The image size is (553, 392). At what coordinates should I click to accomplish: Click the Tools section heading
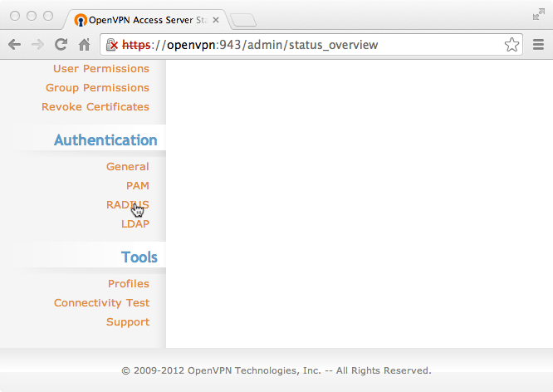tap(139, 257)
